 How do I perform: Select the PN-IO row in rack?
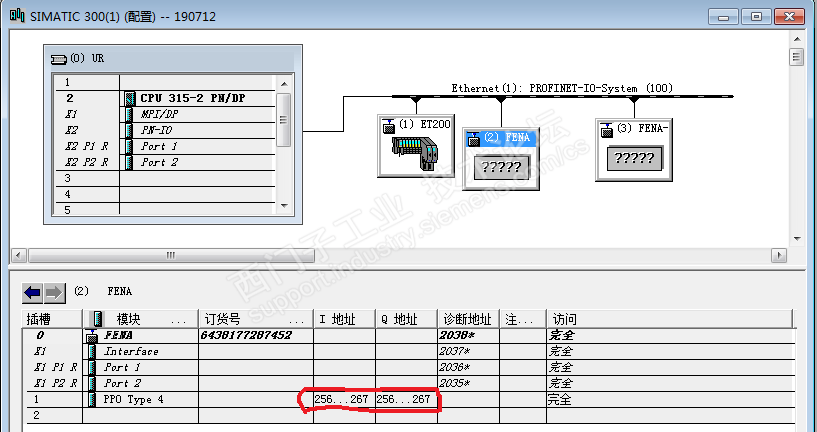[x=164, y=130]
